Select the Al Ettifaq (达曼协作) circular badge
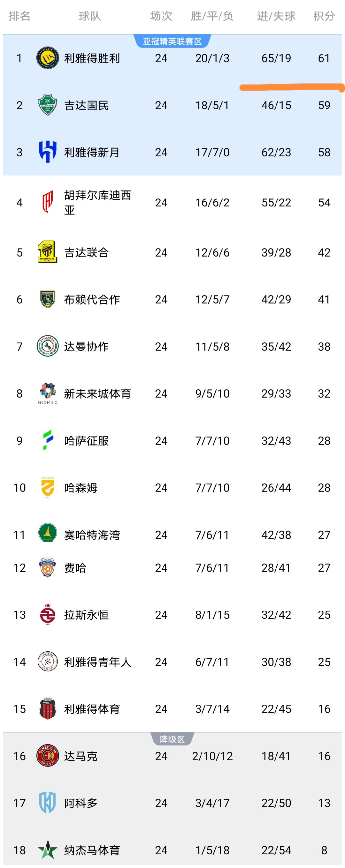Image resolution: width=345 pixels, height=868 pixels. tap(48, 346)
